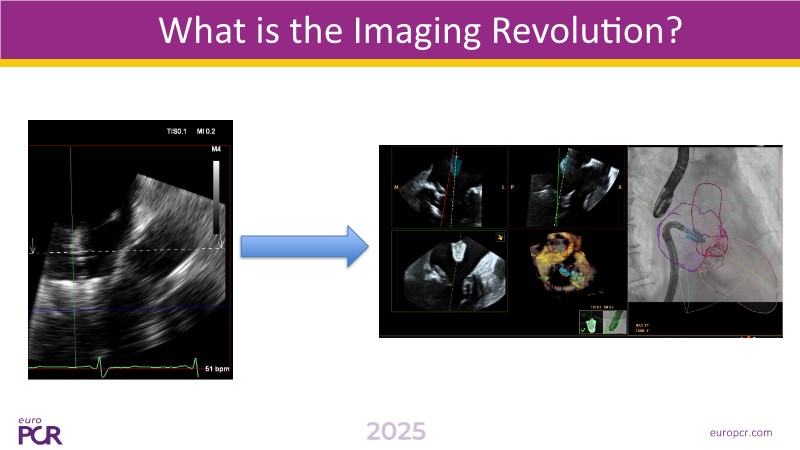Click the green ECG trace on the echo image

pyautogui.click(x=100, y=366)
